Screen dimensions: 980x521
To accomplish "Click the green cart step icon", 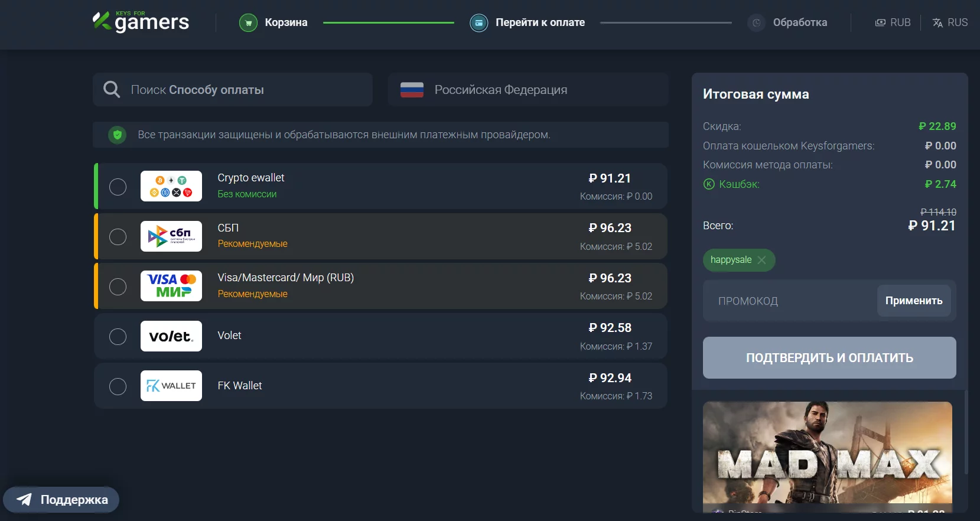I will pos(248,23).
